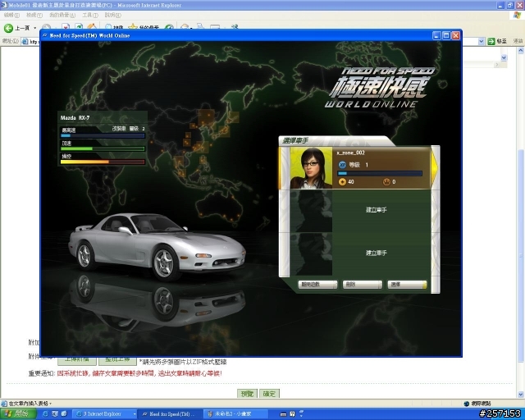Click the green Go button next to address bar
The height and width of the screenshot is (420, 525).
pyautogui.click(x=491, y=41)
